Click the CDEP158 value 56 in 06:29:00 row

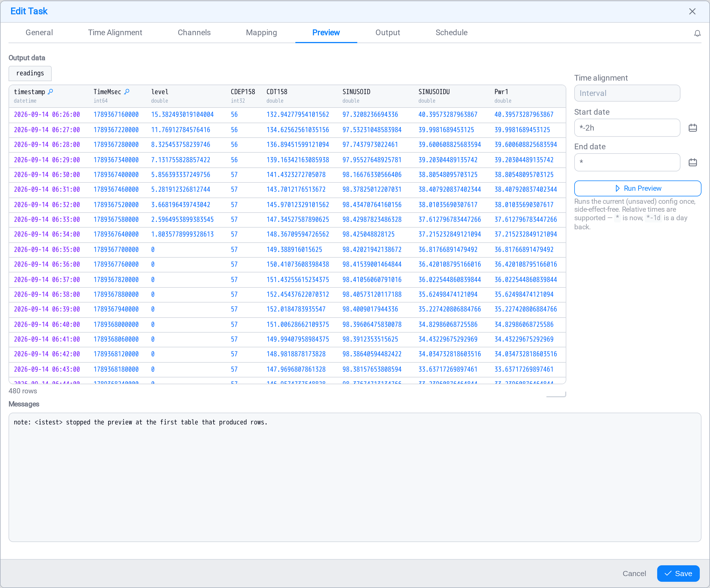point(234,160)
